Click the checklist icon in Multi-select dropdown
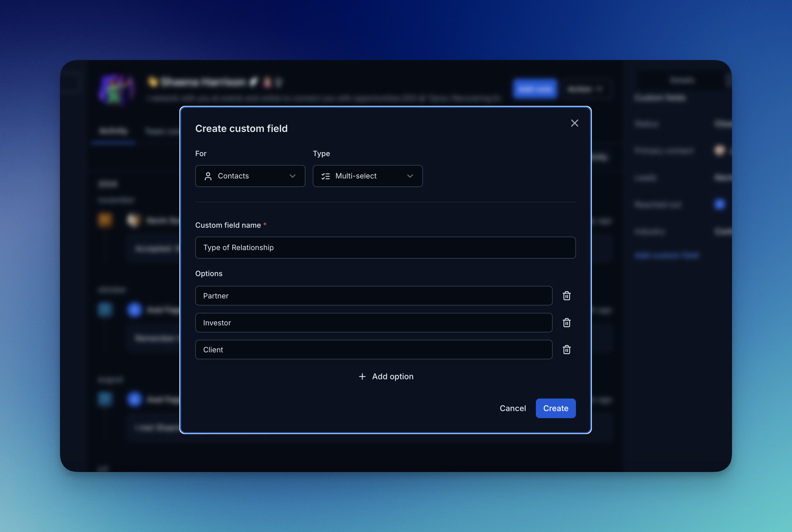The image size is (792, 532). point(325,176)
